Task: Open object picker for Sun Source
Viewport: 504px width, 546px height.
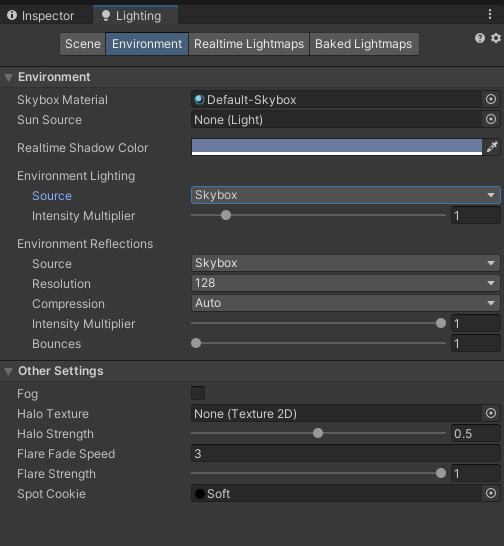Action: (x=491, y=119)
